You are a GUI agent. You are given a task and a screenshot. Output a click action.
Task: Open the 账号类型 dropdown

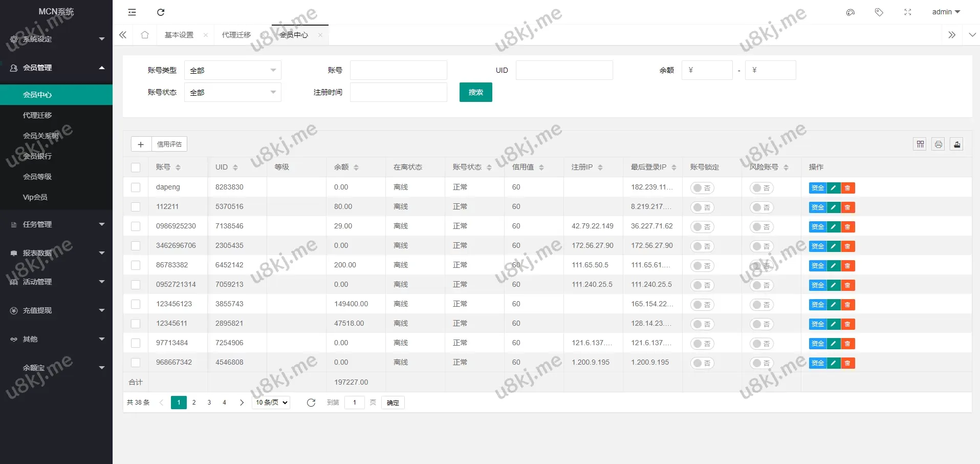[232, 70]
